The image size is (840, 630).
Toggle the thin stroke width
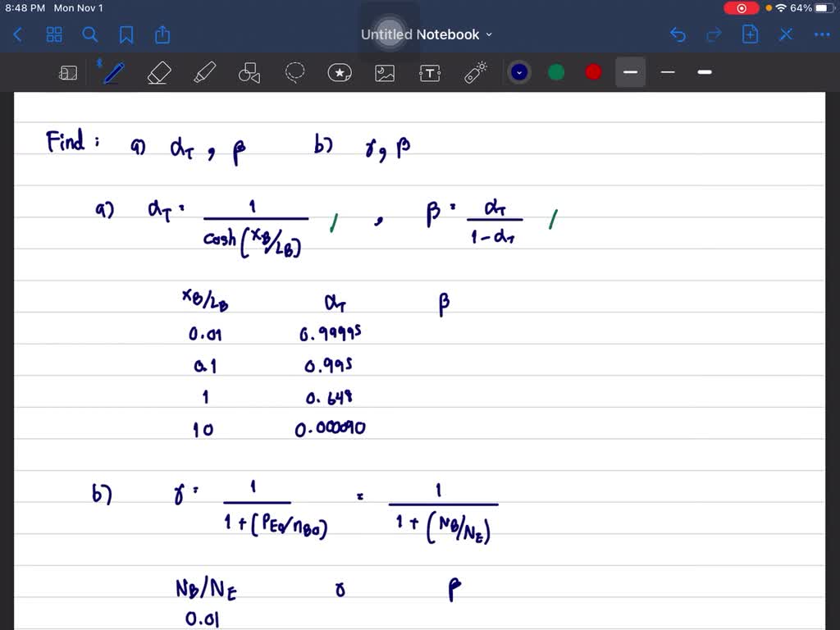(667, 72)
